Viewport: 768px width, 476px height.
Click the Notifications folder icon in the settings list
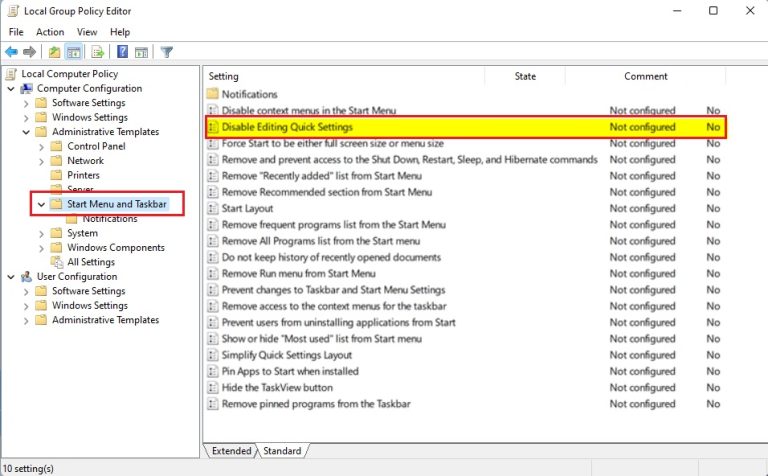pos(213,94)
